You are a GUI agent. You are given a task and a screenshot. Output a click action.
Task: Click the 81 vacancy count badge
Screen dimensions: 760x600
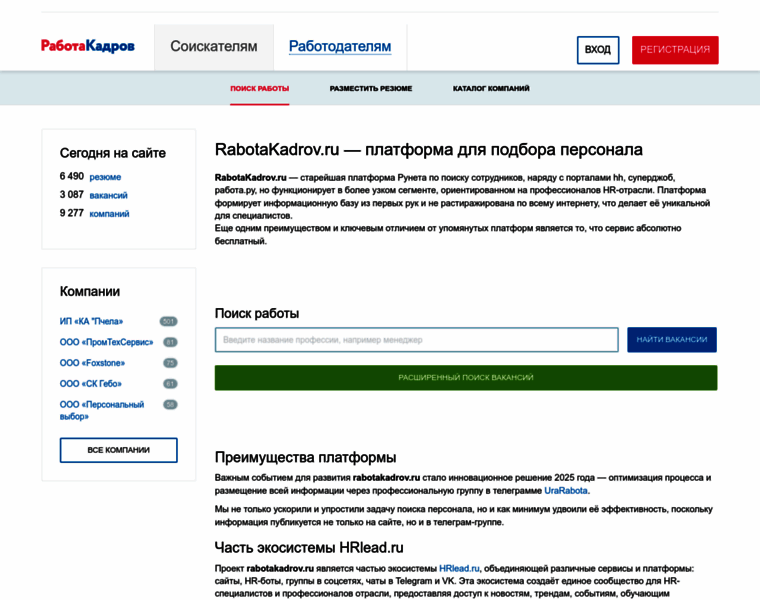(x=170, y=342)
